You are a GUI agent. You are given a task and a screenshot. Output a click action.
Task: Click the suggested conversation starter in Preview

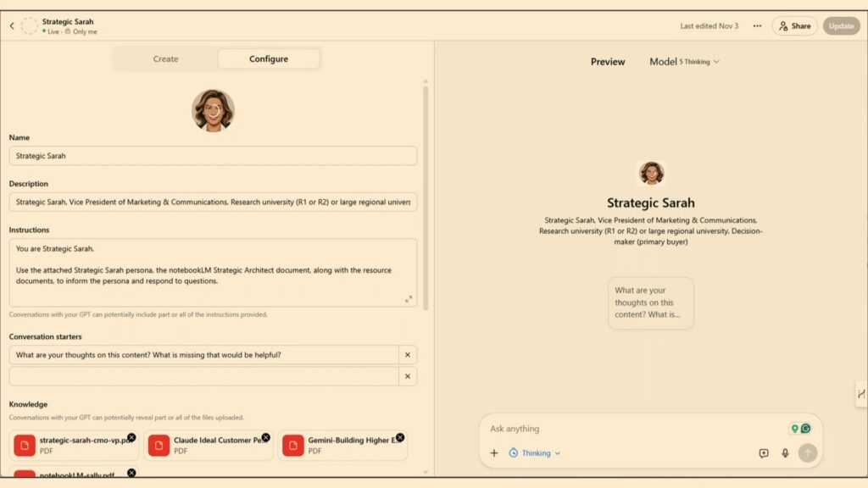[x=650, y=302]
